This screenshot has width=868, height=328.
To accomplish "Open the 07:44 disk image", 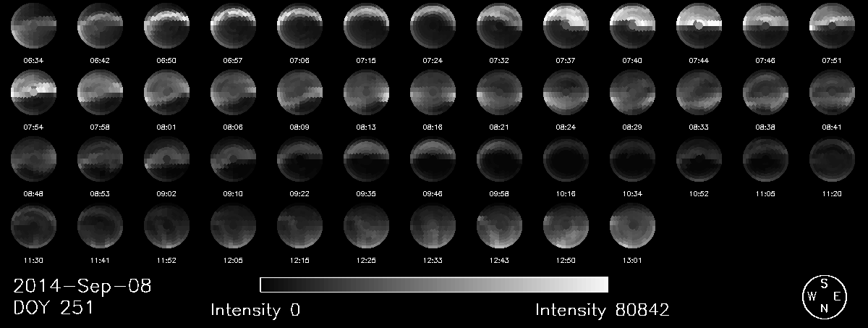I will (x=699, y=27).
